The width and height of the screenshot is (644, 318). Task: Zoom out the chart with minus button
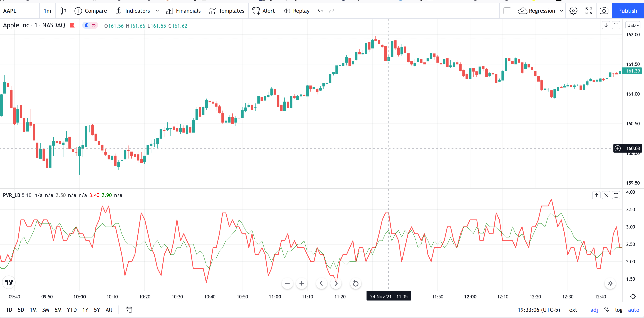(287, 283)
